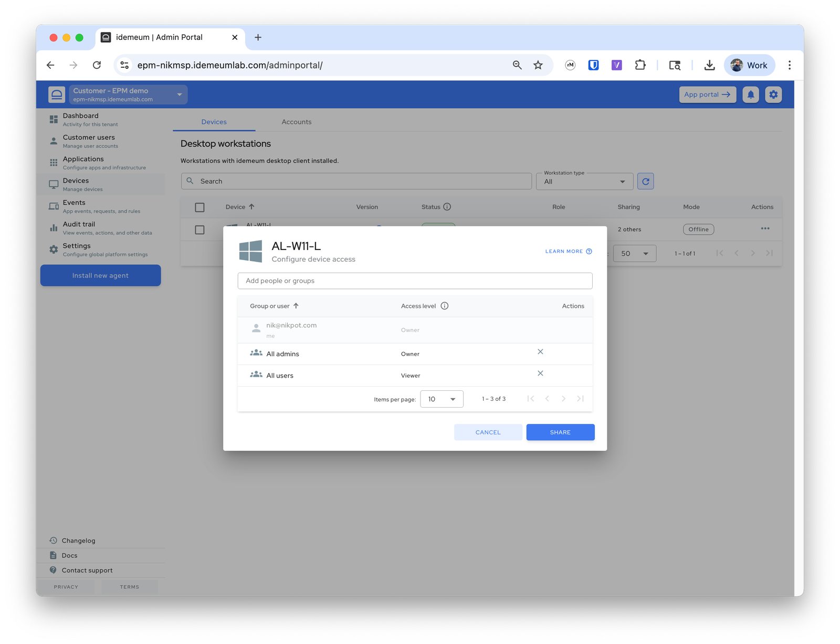
Task: Click All users group row name
Action: pos(280,376)
